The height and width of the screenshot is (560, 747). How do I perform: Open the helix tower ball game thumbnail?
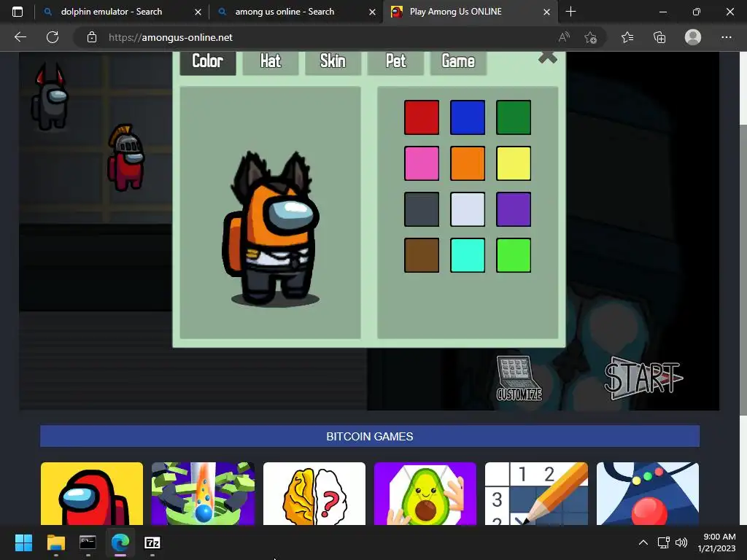coord(203,494)
